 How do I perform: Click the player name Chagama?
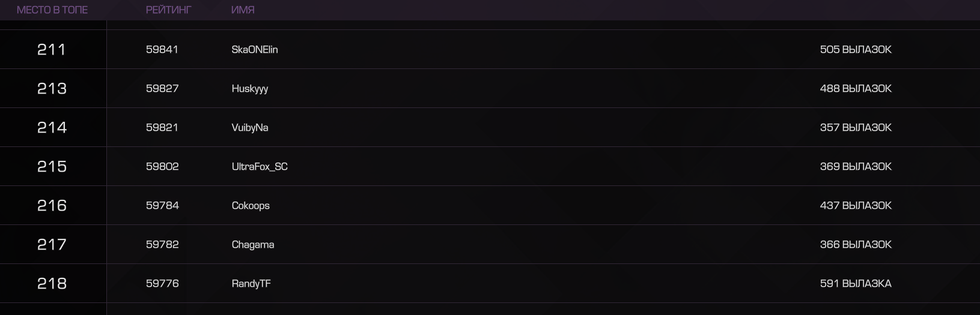tap(253, 245)
